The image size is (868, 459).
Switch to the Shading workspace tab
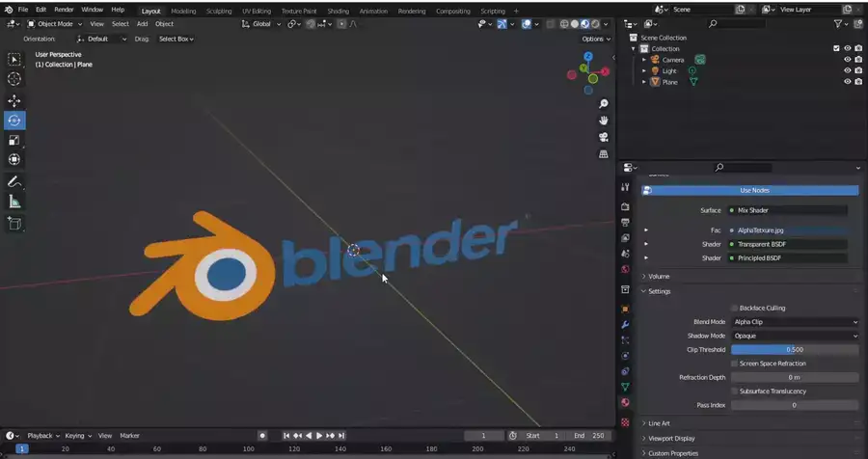(x=338, y=11)
